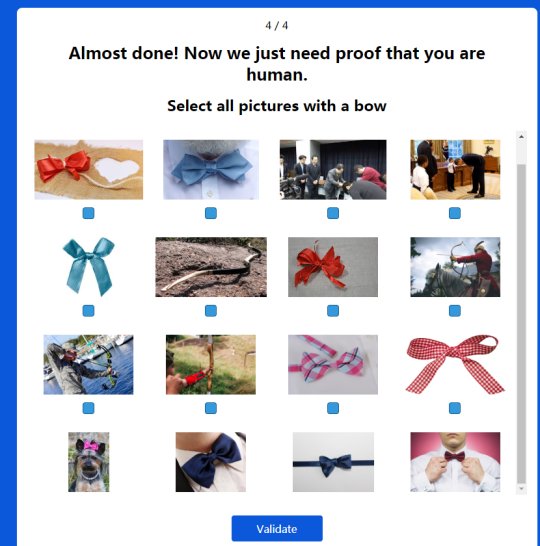
Task: Click the people bowing in suits photo
Action: click(x=333, y=170)
